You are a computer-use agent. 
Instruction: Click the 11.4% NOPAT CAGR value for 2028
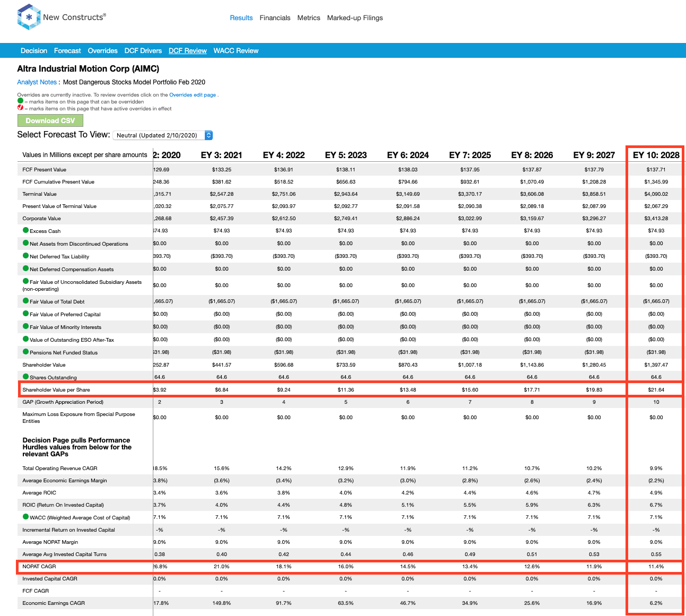656,567
